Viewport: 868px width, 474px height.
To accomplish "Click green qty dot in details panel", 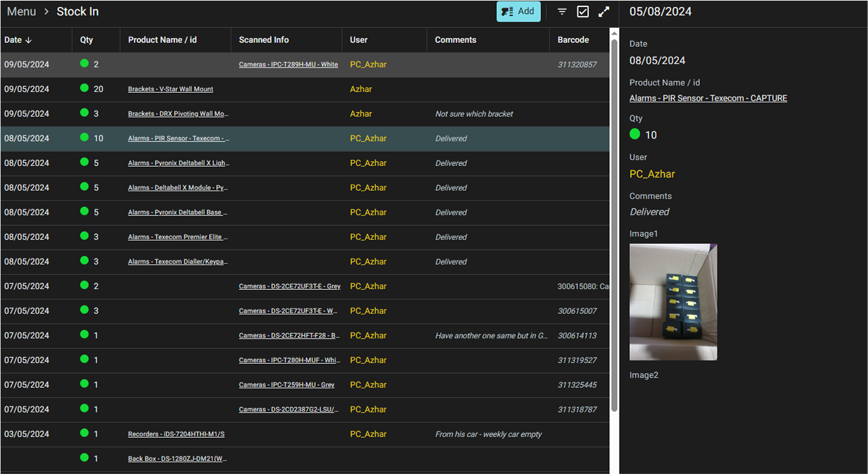I will tap(635, 134).
